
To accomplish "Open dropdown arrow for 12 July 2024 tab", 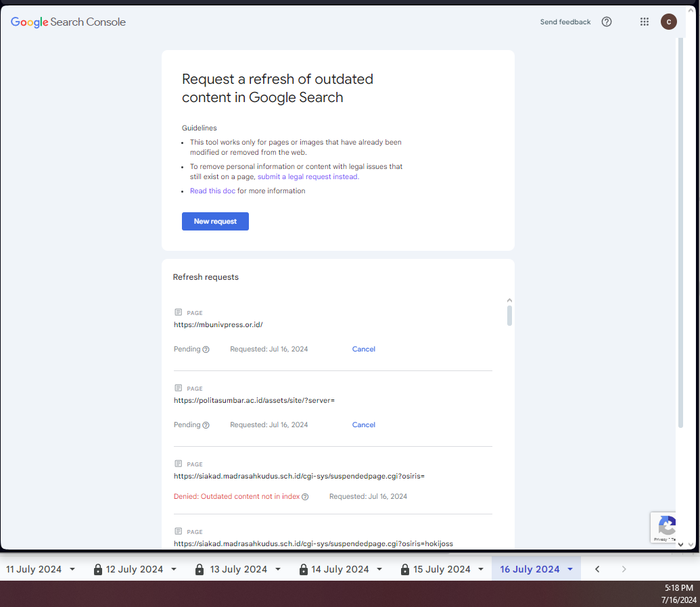I will 174,570.
